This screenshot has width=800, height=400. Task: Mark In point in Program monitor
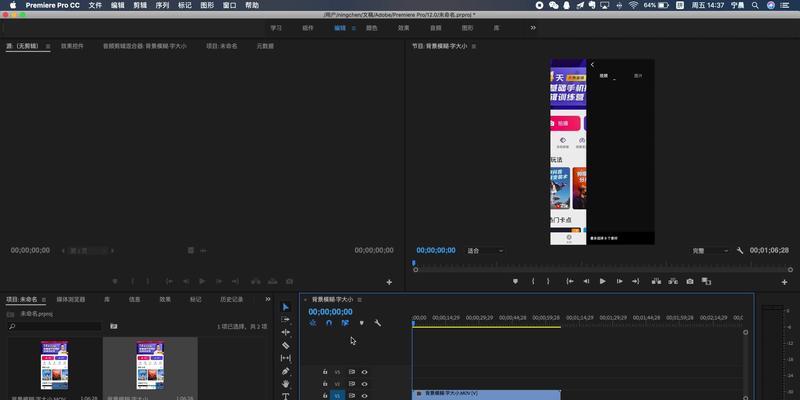point(533,281)
